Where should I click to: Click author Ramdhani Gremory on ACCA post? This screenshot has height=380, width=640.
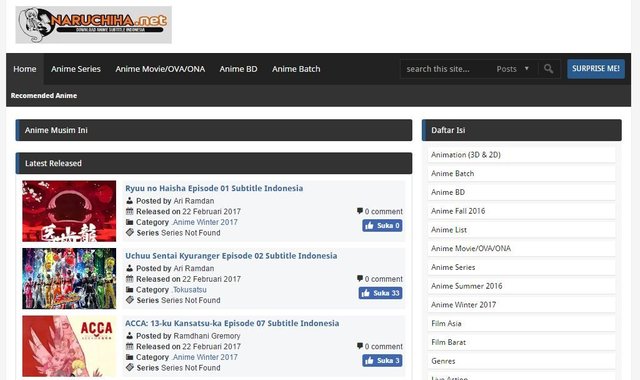click(207, 336)
